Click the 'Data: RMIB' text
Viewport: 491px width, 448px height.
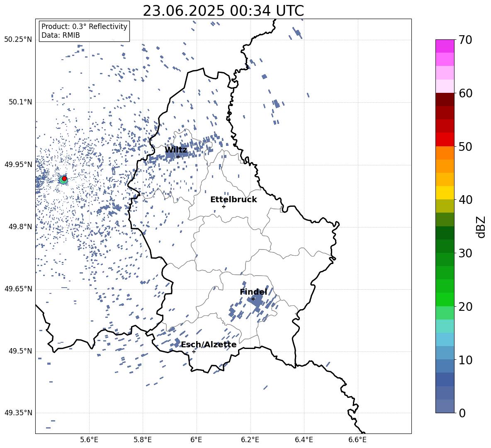[61, 35]
